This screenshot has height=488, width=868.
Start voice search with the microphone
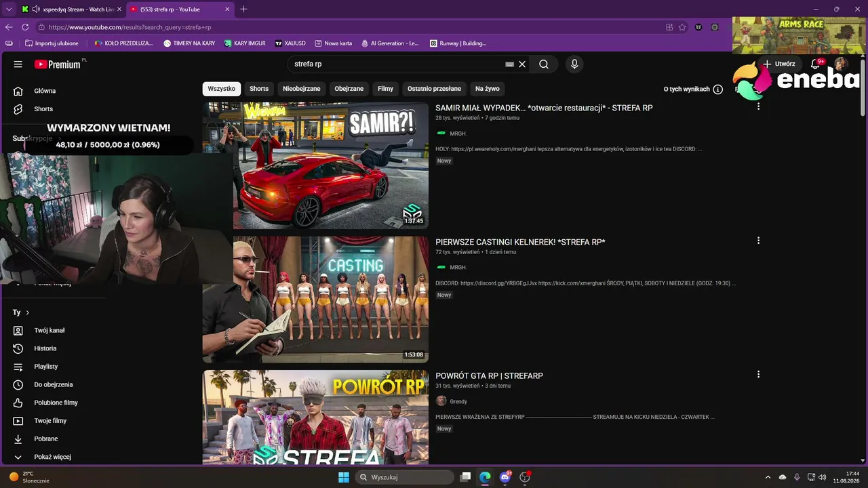coord(574,64)
